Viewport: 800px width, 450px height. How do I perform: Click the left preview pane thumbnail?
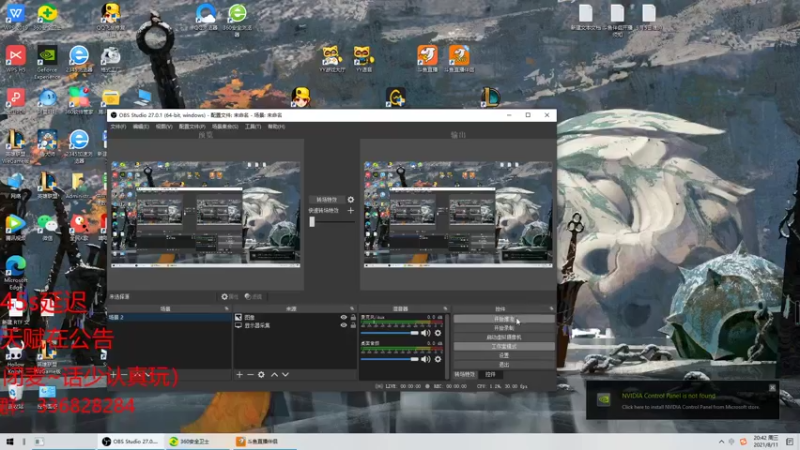pos(206,214)
